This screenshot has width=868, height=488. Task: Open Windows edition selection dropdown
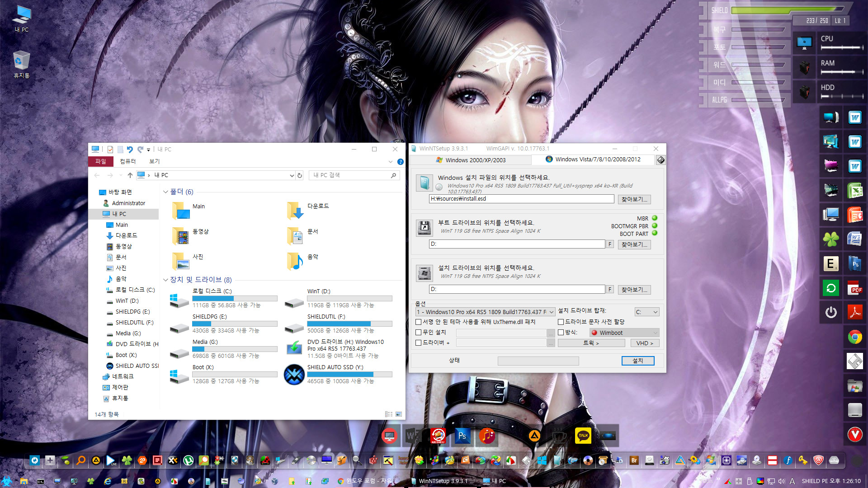pyautogui.click(x=485, y=312)
